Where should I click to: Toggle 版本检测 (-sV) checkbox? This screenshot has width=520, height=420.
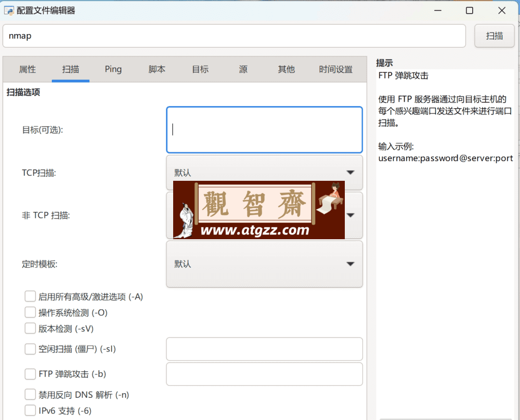tap(30, 328)
